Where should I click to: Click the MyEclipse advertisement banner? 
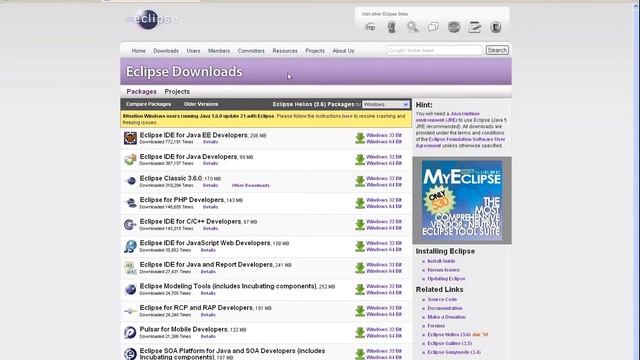pos(462,200)
